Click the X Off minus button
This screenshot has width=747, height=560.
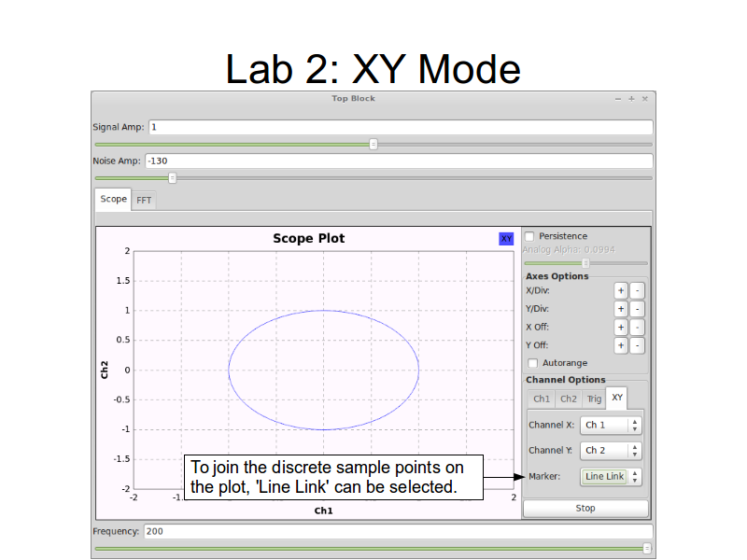(637, 328)
